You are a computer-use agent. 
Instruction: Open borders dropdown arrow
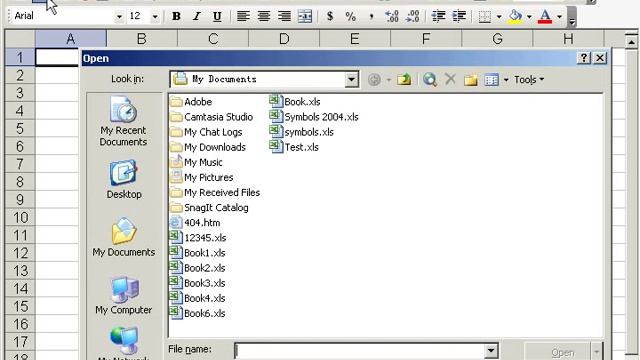pos(499,17)
